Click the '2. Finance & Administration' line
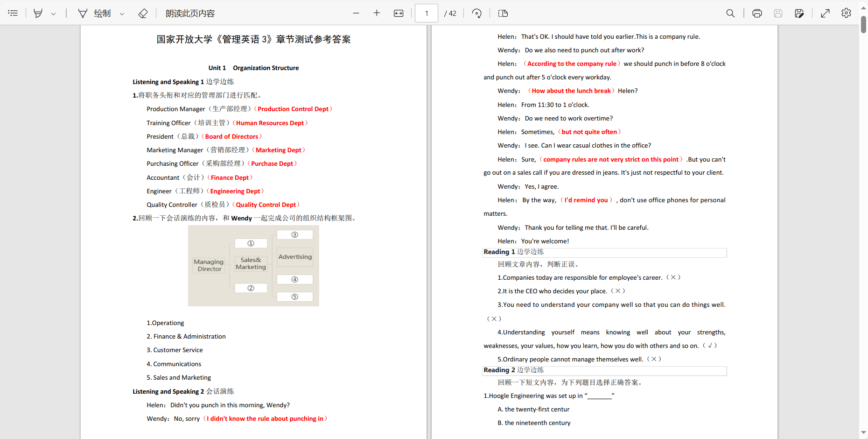 [x=186, y=336]
